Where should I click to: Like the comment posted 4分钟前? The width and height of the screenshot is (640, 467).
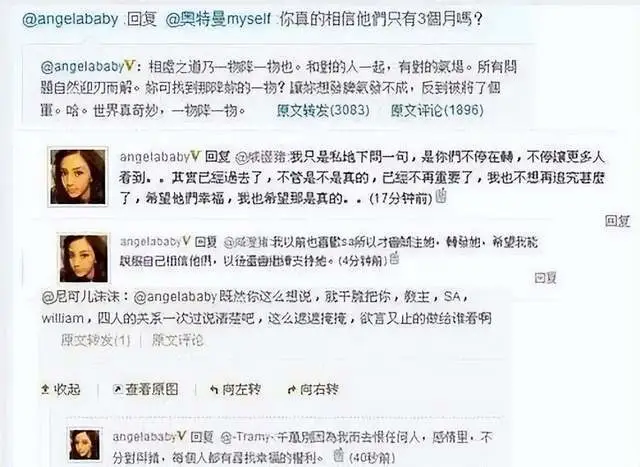coord(394,259)
